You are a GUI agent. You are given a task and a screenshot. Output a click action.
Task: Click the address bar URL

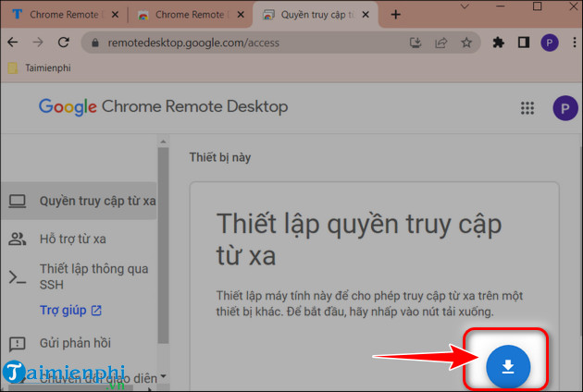point(193,43)
